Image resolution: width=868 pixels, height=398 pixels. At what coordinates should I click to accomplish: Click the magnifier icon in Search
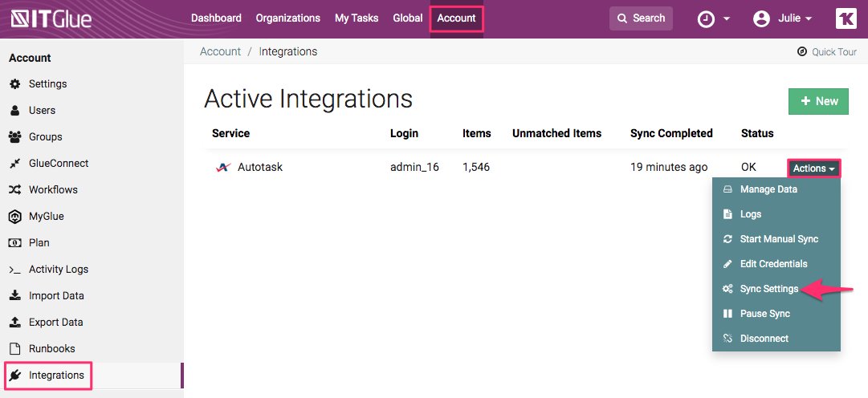click(622, 18)
